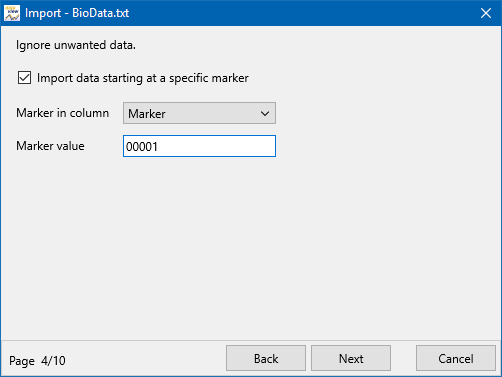Close the Import BioData.txt dialog
Image resolution: width=502 pixels, height=377 pixels.
coord(486,13)
